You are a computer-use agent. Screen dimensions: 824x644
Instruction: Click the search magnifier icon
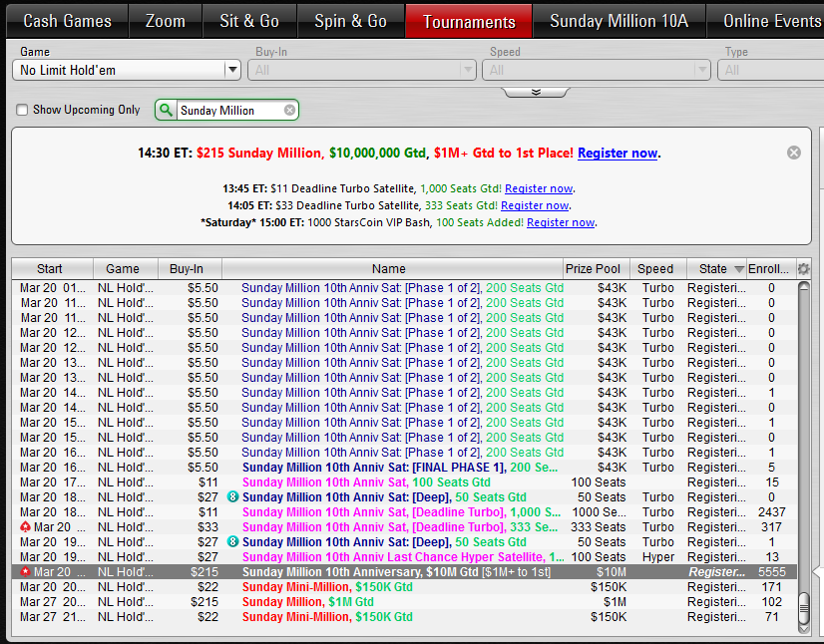point(166,111)
